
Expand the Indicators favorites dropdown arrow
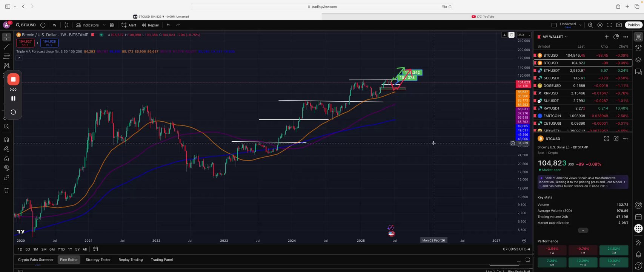click(x=104, y=25)
